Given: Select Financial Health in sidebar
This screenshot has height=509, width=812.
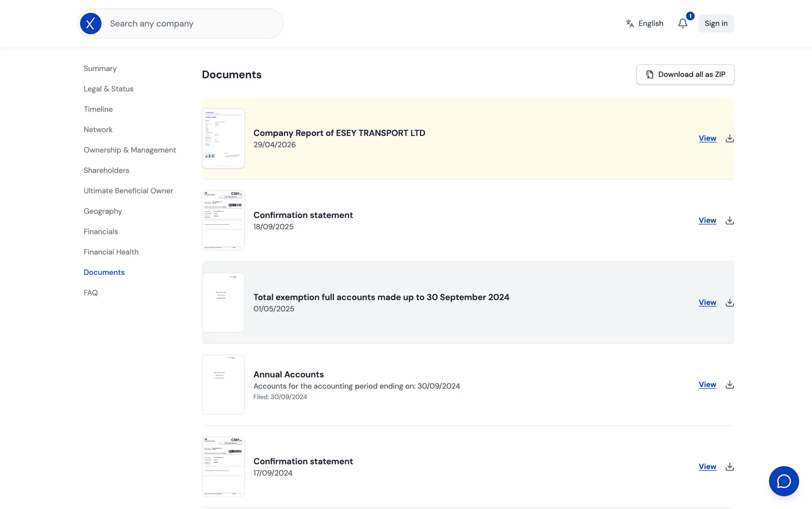Looking at the screenshot, I should coord(111,252).
